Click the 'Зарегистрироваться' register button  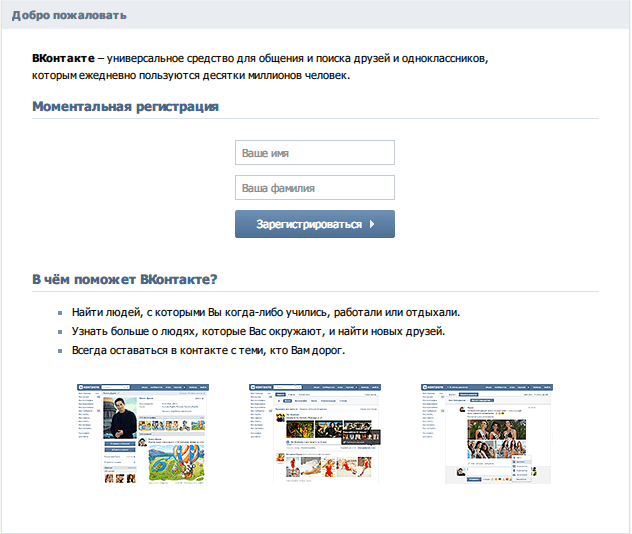point(315,224)
